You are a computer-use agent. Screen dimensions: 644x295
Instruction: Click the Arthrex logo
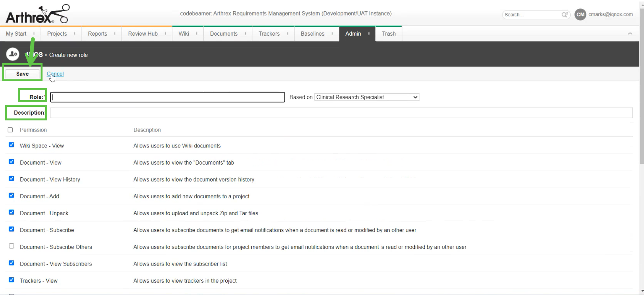pos(37,15)
